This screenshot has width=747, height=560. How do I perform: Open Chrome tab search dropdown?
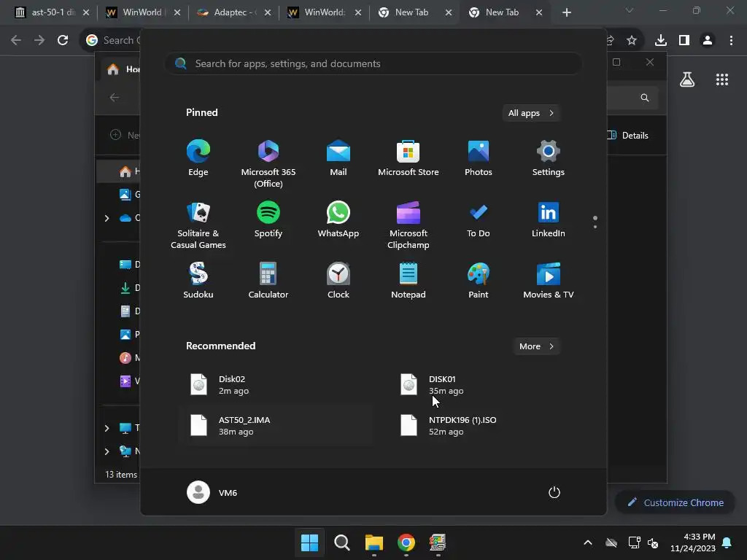click(x=630, y=10)
